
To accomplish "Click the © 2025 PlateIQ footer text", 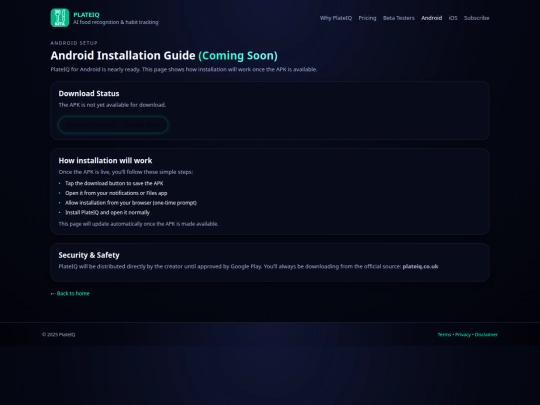I will click(x=59, y=334).
